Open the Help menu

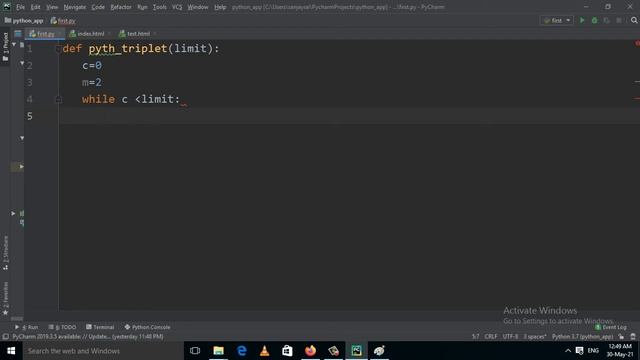point(220,7)
